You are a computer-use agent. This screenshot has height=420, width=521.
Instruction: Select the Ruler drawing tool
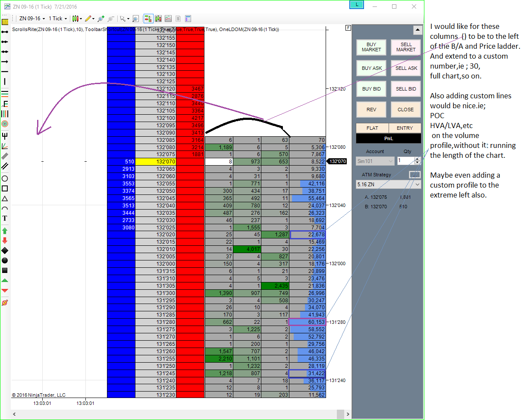pyautogui.click(x=5, y=22)
